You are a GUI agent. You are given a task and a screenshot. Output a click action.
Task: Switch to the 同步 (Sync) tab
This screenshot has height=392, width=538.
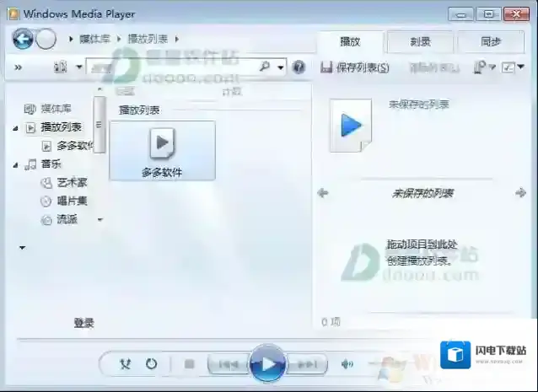tap(490, 41)
